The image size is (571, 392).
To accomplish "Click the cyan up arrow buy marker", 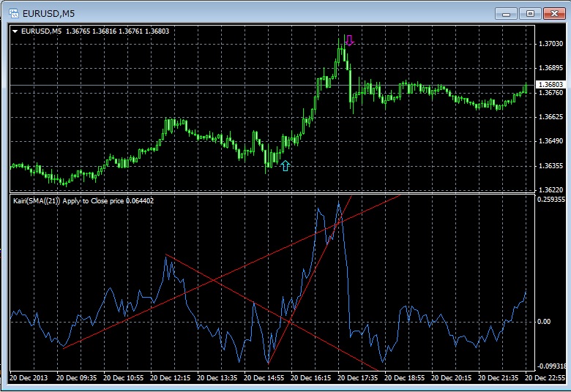I will 285,166.
